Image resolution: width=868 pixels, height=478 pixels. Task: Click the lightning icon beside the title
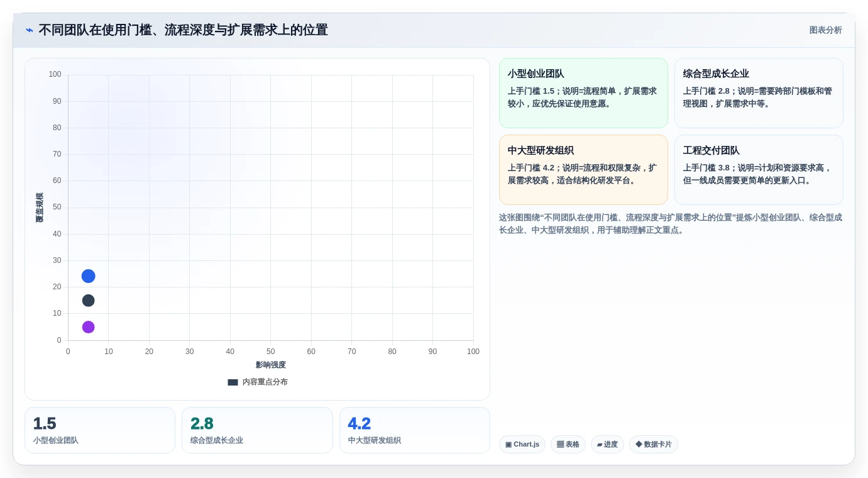tap(30, 30)
